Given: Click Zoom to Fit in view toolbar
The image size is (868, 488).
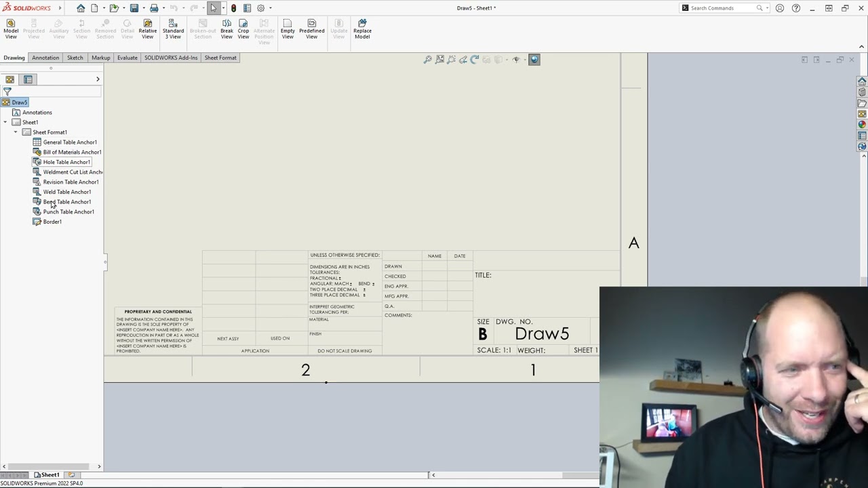Looking at the screenshot, I should (428, 60).
